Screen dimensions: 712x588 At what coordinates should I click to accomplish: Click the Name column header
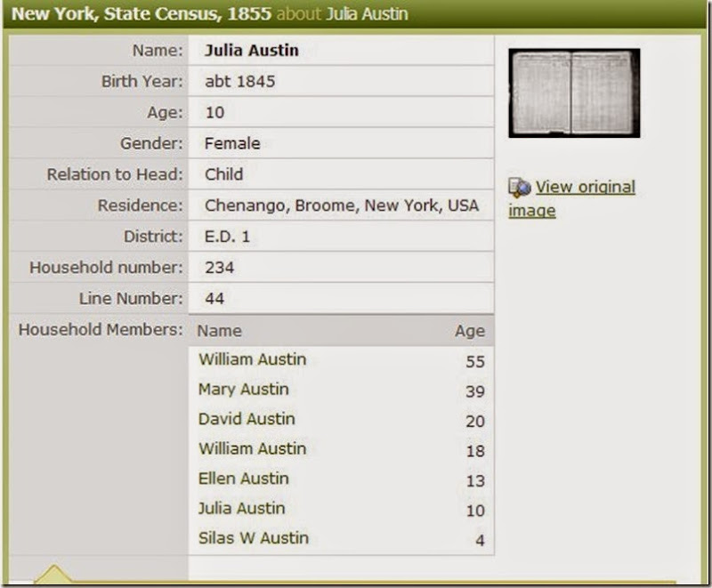click(x=219, y=331)
